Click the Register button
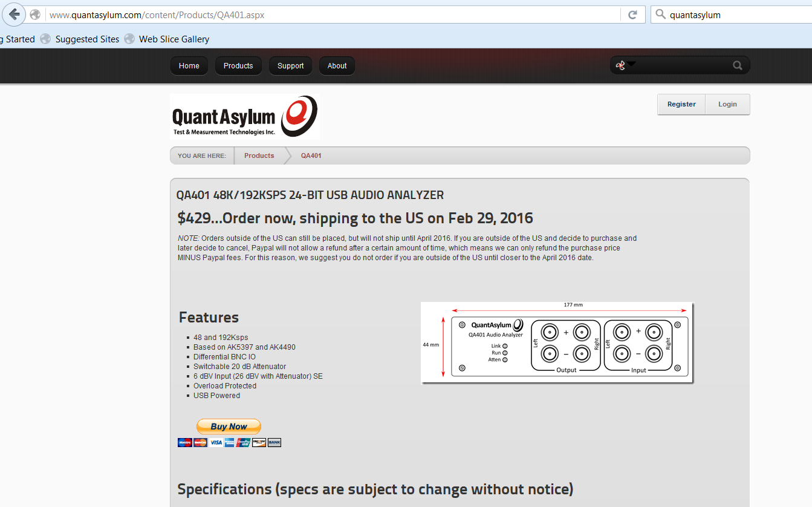The image size is (812, 507). [x=681, y=104]
